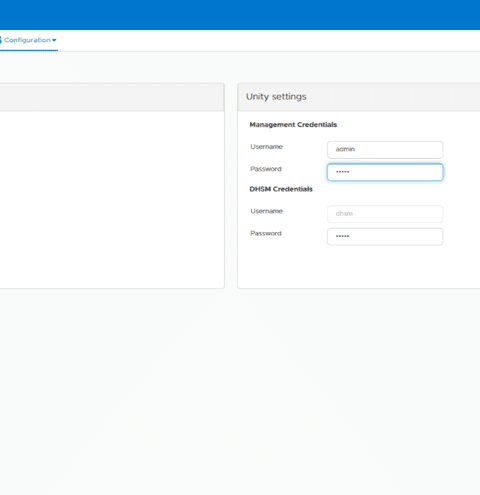Image resolution: width=480 pixels, height=495 pixels.
Task: Click the Username label under DHSM Credentials
Action: click(267, 211)
